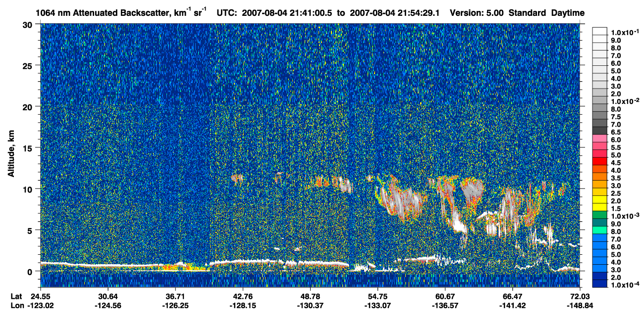
Task: Click the 4.5 colorbar label
Action: [x=616, y=163]
